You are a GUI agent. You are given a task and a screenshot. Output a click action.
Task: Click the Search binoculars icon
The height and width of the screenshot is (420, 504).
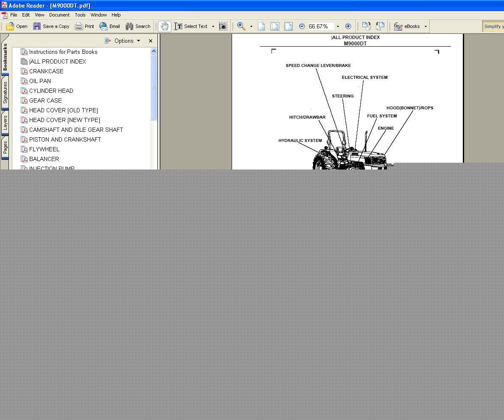pos(129,26)
